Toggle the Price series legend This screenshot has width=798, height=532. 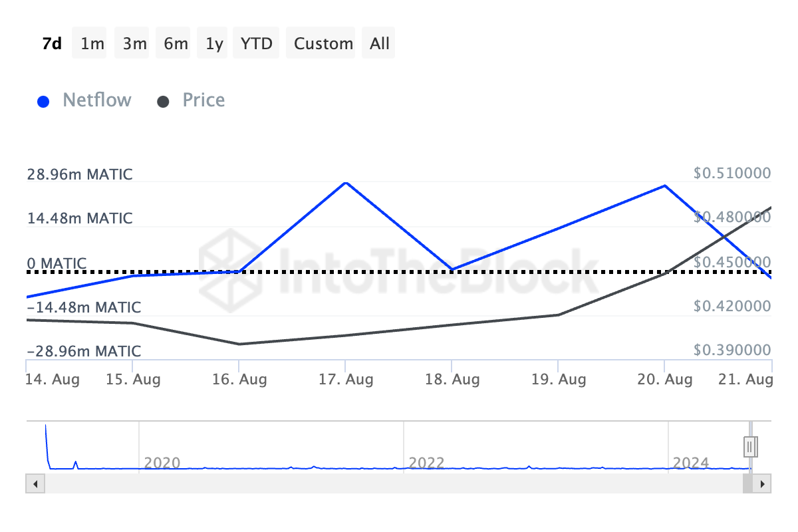[x=203, y=100]
